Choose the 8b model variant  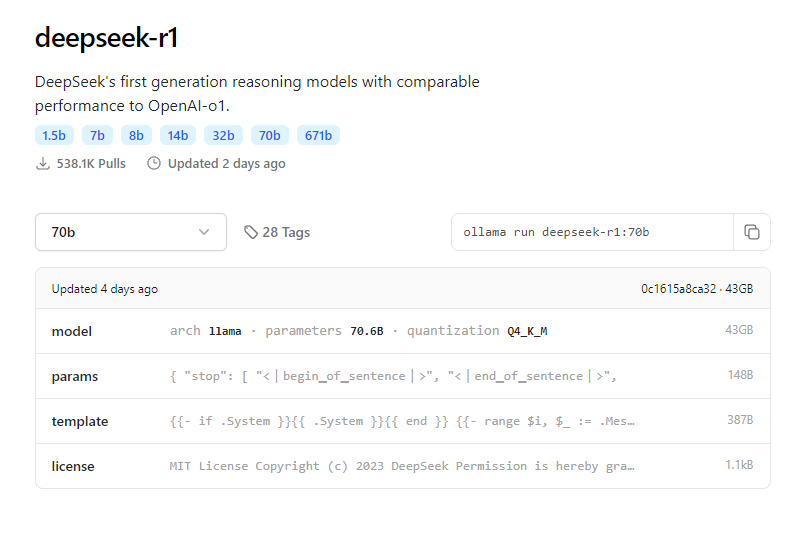point(137,135)
